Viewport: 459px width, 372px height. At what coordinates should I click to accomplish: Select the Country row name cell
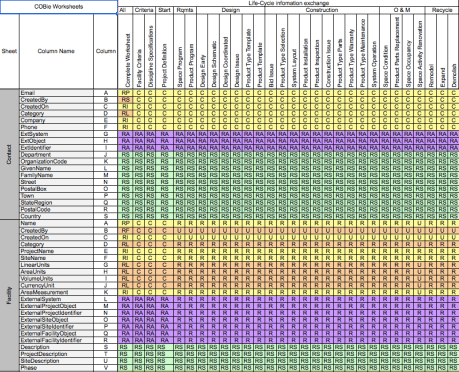click(56, 216)
